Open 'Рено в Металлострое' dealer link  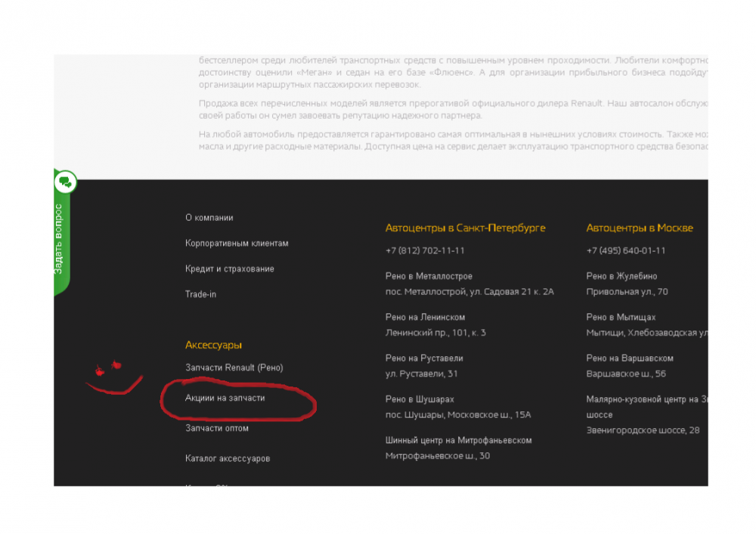(429, 276)
